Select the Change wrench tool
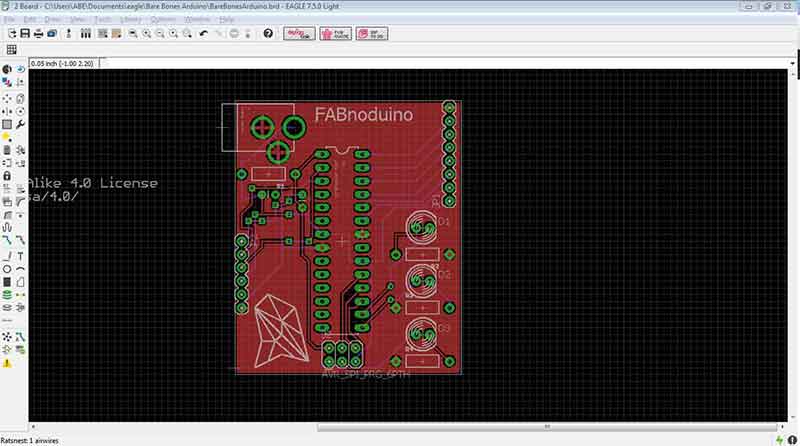 20,124
